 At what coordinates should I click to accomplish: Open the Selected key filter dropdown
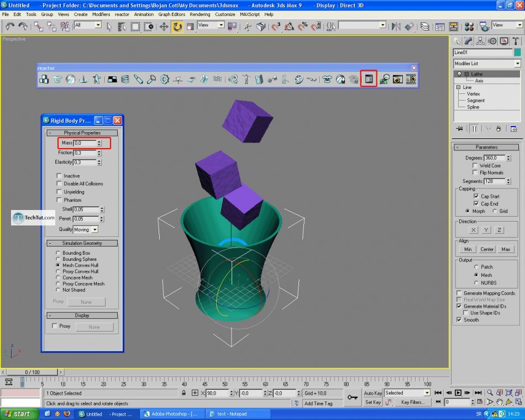[407, 392]
